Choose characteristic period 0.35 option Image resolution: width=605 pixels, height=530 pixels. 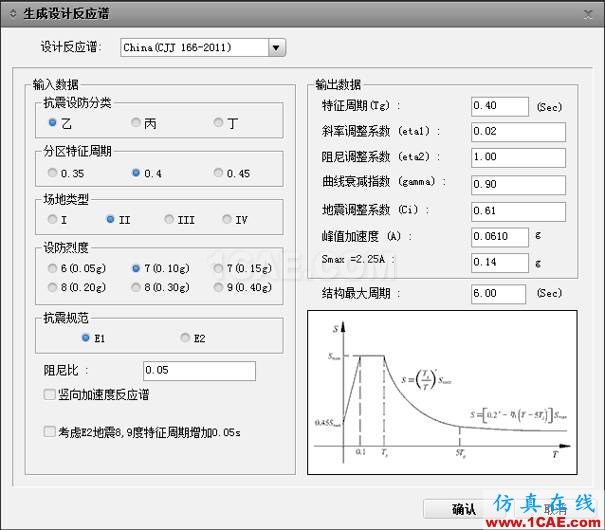pyautogui.click(x=52, y=172)
